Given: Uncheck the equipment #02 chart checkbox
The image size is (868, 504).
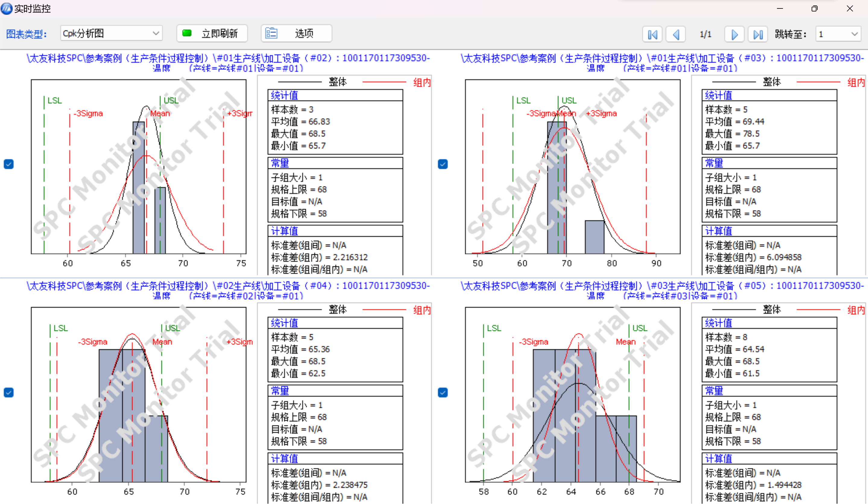Looking at the screenshot, I should click(x=9, y=164).
